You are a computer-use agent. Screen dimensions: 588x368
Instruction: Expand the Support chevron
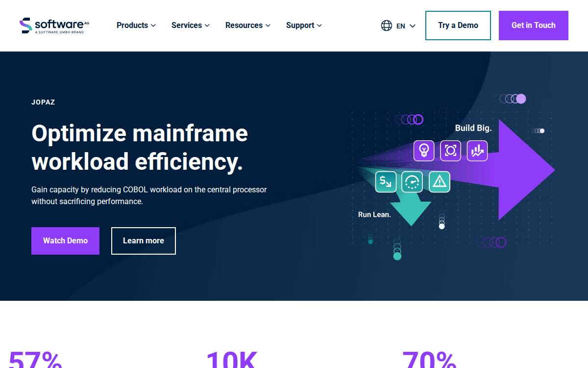319,26
